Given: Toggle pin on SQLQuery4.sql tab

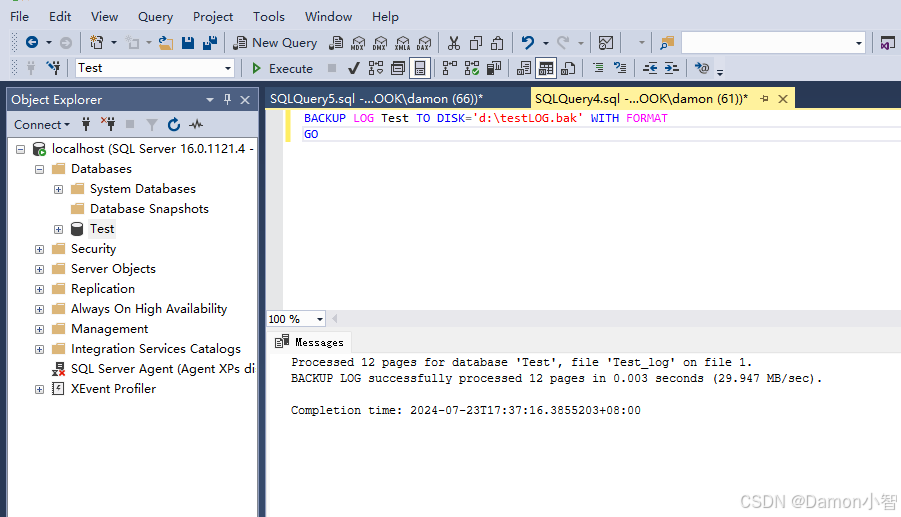Looking at the screenshot, I should [764, 99].
